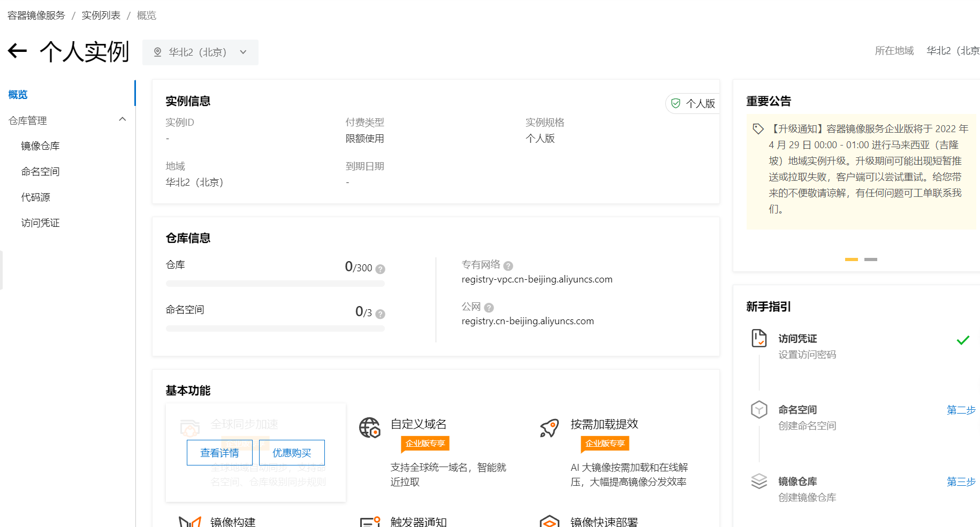Click the 仓库 usage progress bar

[275, 284]
